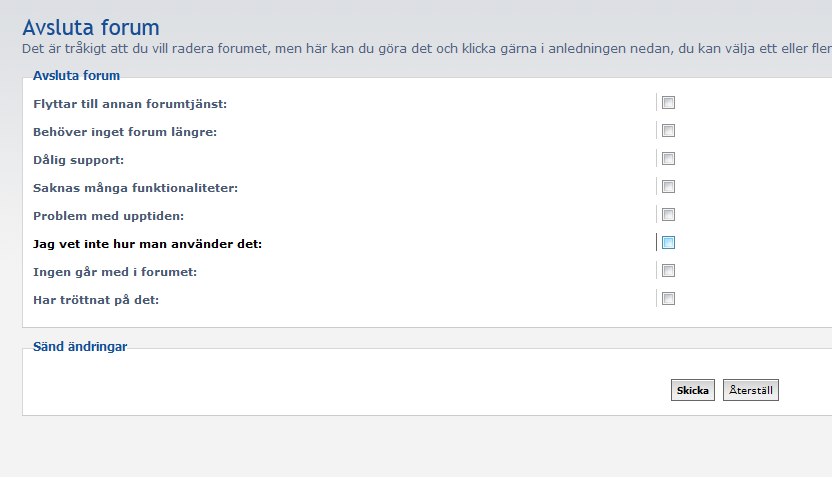
Task: Select the "Saknas många funktionaliteter" checkbox
Action: point(668,186)
